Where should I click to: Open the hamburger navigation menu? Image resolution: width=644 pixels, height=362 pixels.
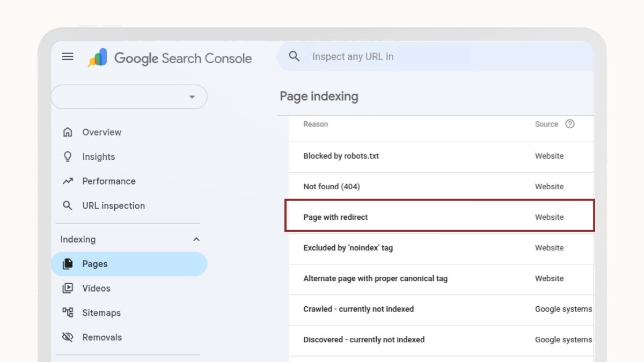[x=68, y=56]
